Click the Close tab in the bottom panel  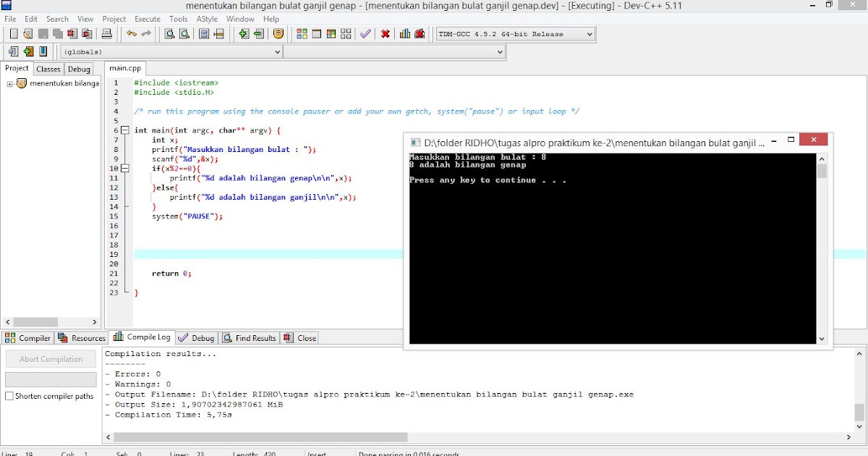300,338
